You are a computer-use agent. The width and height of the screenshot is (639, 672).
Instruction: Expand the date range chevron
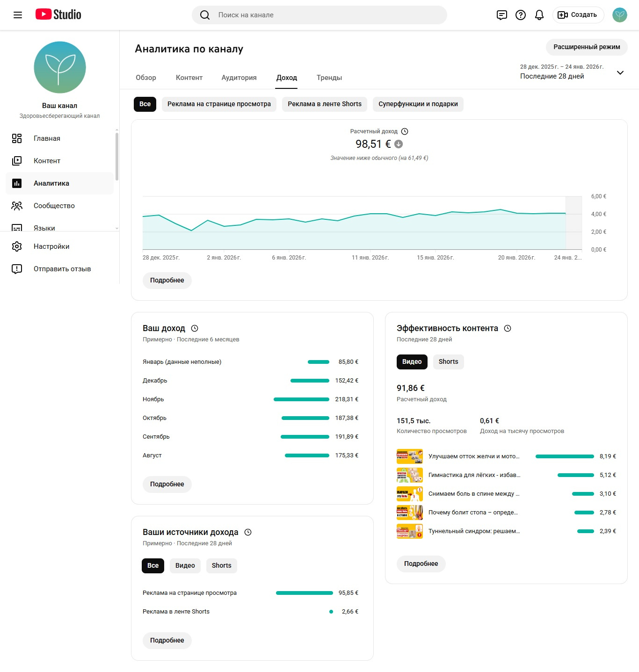[x=620, y=72]
